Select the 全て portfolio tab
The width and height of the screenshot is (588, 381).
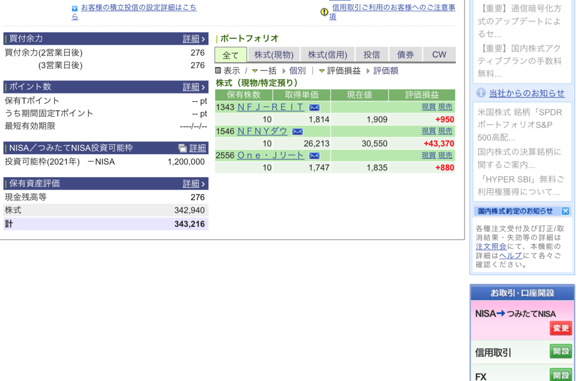coord(231,55)
